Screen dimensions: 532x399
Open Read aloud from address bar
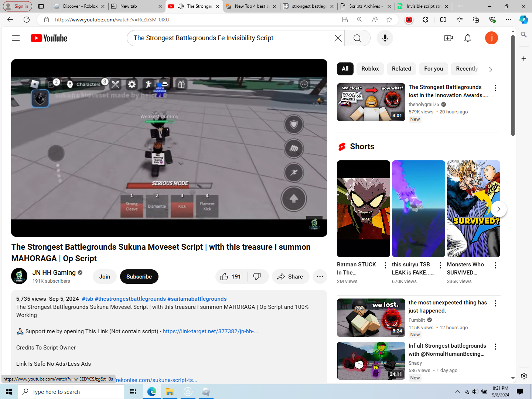pyautogui.click(x=375, y=20)
